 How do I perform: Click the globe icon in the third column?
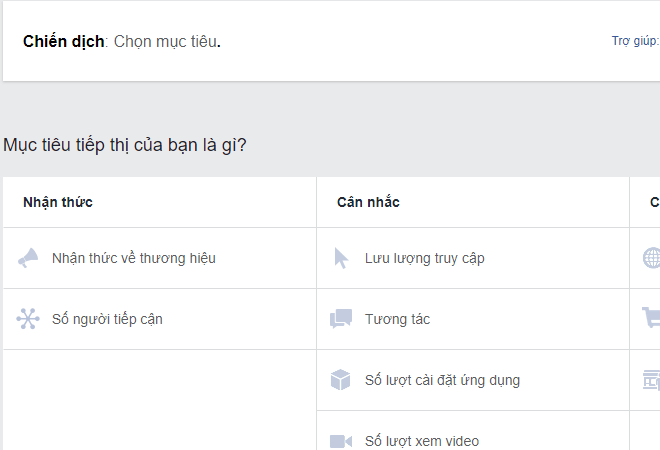click(652, 258)
